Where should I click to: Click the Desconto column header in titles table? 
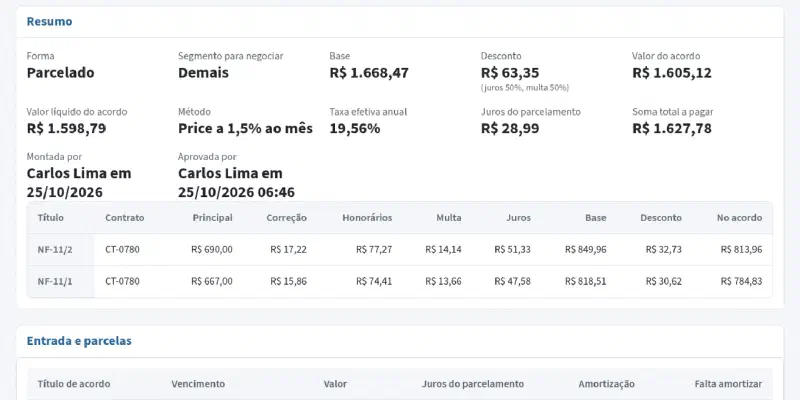(x=661, y=218)
